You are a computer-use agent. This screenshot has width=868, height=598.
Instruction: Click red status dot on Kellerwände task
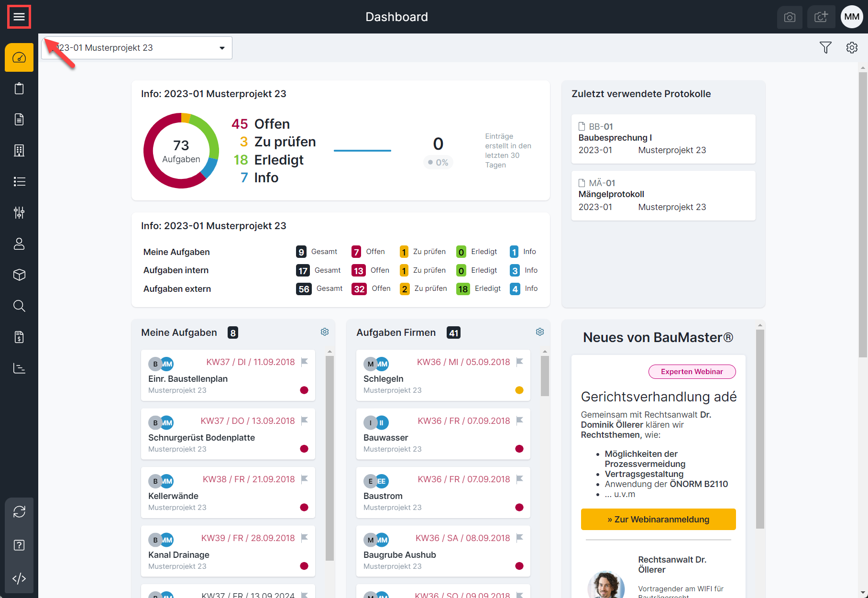coord(304,507)
